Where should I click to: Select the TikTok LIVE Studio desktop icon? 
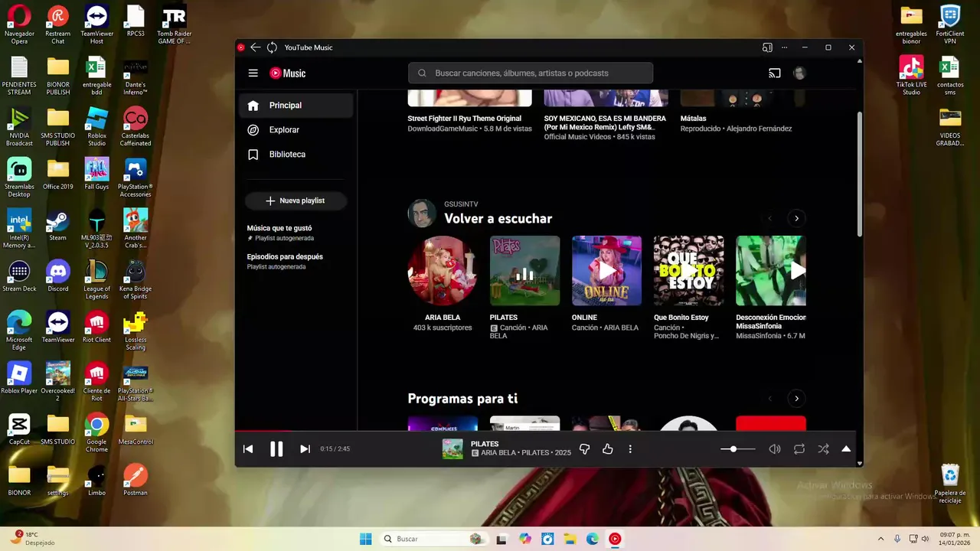911,75
